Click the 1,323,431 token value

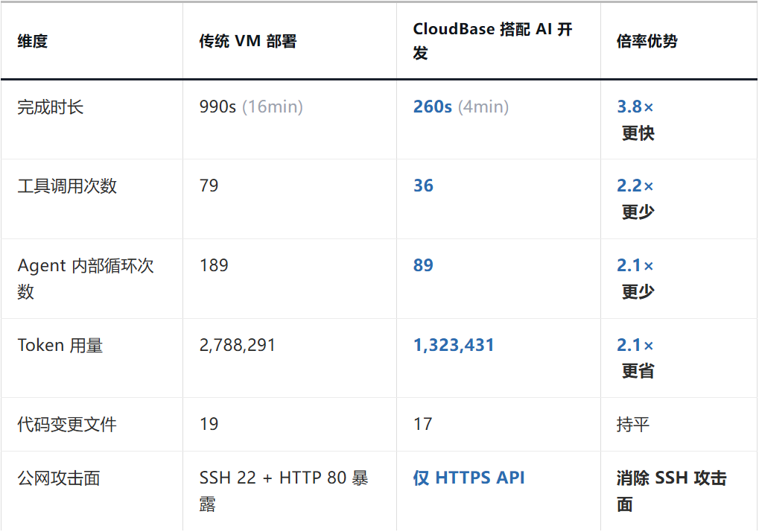pyautogui.click(x=454, y=345)
